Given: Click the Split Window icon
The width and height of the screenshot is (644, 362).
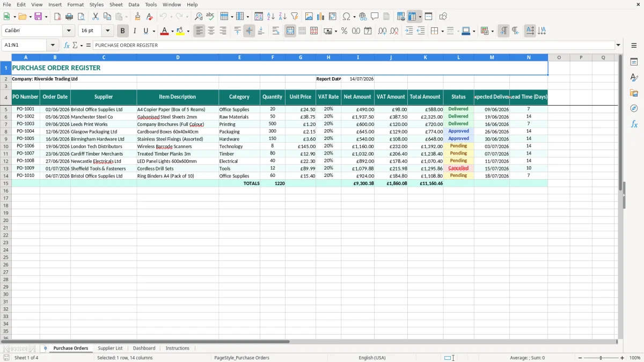Looking at the screenshot, I should (428, 17).
